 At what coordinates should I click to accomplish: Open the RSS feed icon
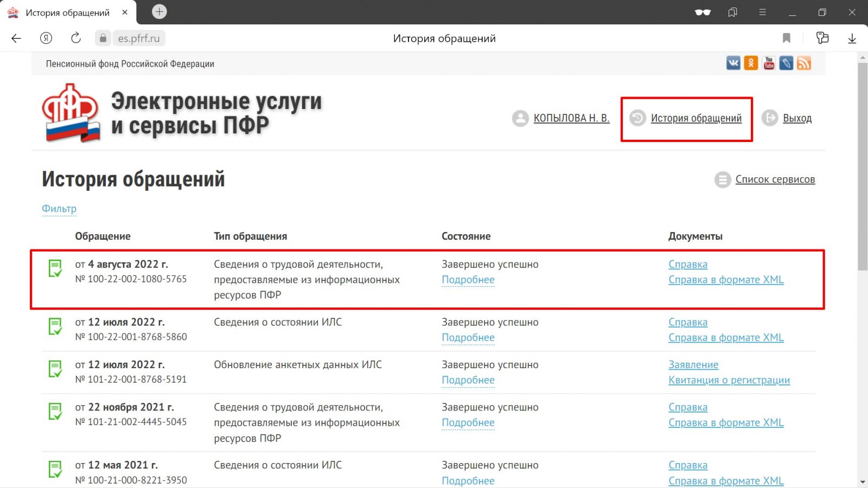click(804, 63)
